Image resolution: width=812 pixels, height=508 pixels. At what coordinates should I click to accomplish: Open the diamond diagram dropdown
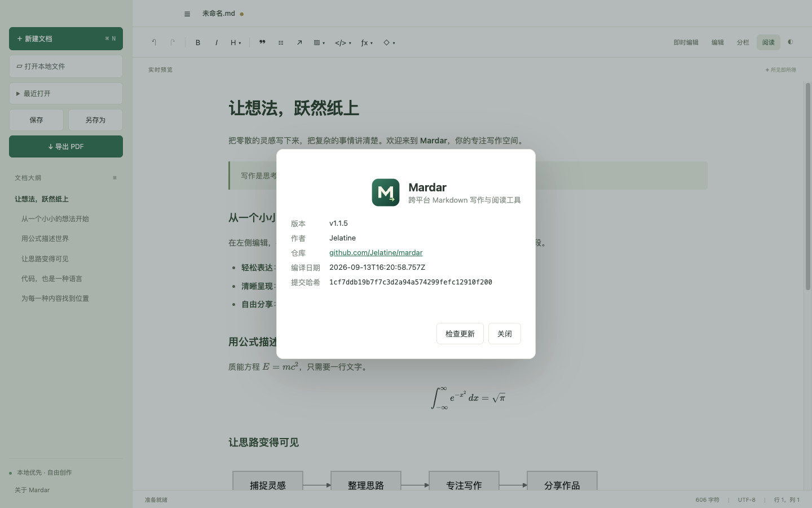(389, 42)
